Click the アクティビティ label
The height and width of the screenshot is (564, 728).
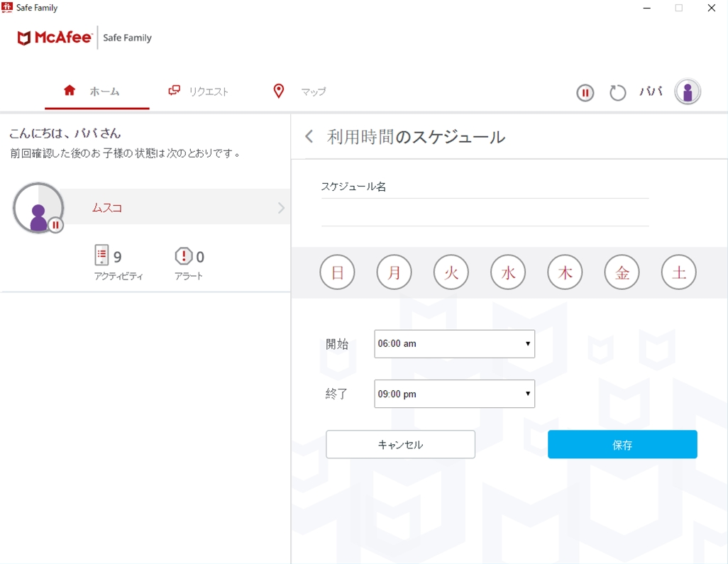tap(118, 276)
